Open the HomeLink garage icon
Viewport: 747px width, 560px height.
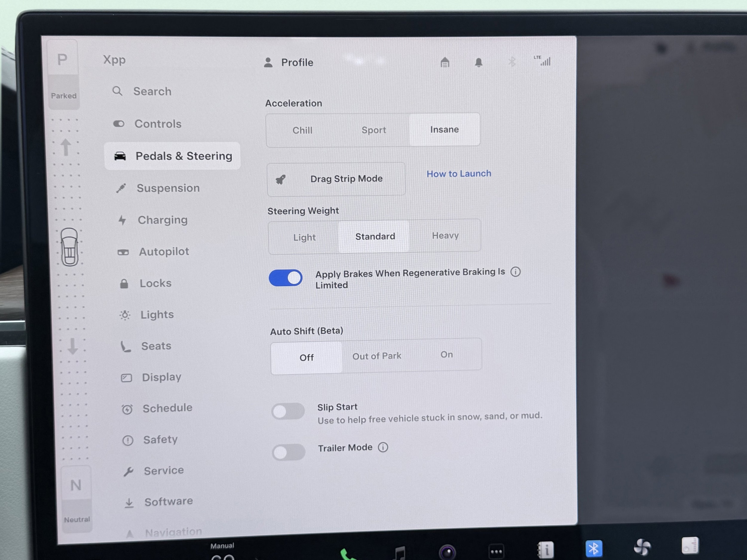(445, 62)
